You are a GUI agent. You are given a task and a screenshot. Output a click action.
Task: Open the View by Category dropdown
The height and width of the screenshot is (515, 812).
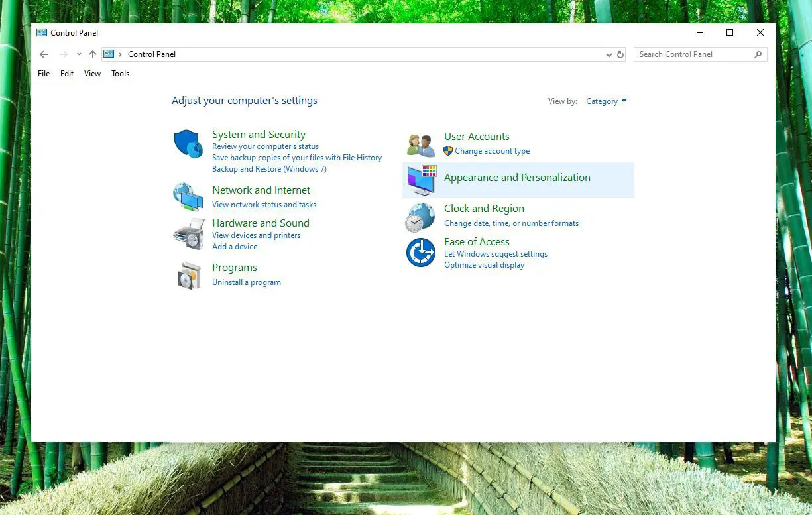point(606,101)
